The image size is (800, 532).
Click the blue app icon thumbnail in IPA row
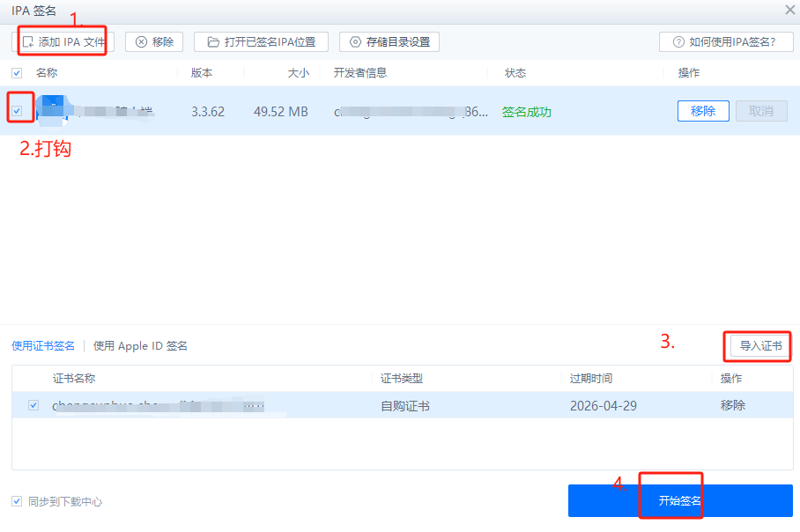[x=52, y=111]
